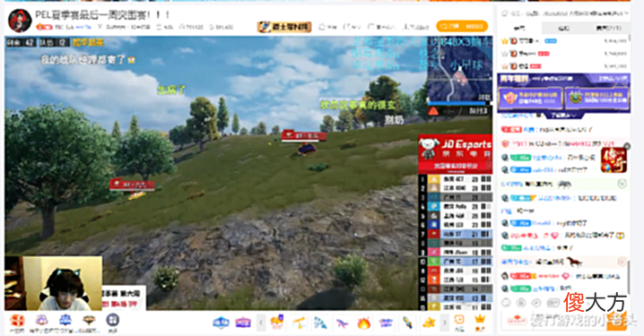Viewport: 644px width, 336px height.
Task: Click the blue shield activity icon
Action: point(65,321)
